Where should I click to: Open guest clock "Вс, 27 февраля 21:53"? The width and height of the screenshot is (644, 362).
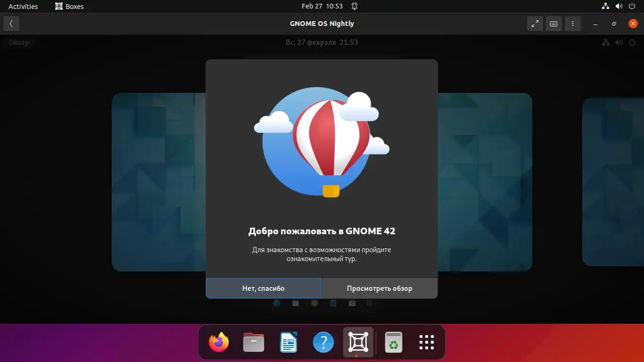pyautogui.click(x=322, y=42)
